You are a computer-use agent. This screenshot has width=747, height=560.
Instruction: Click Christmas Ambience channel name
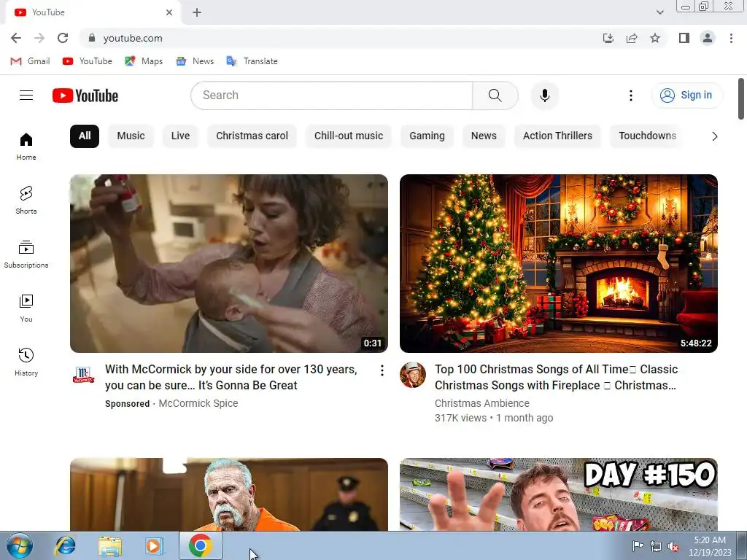(481, 403)
